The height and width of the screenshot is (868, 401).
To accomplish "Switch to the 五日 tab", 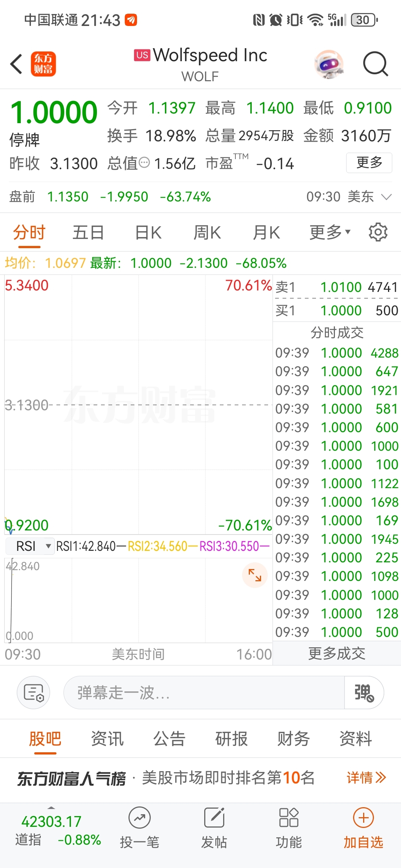I will click(x=88, y=233).
